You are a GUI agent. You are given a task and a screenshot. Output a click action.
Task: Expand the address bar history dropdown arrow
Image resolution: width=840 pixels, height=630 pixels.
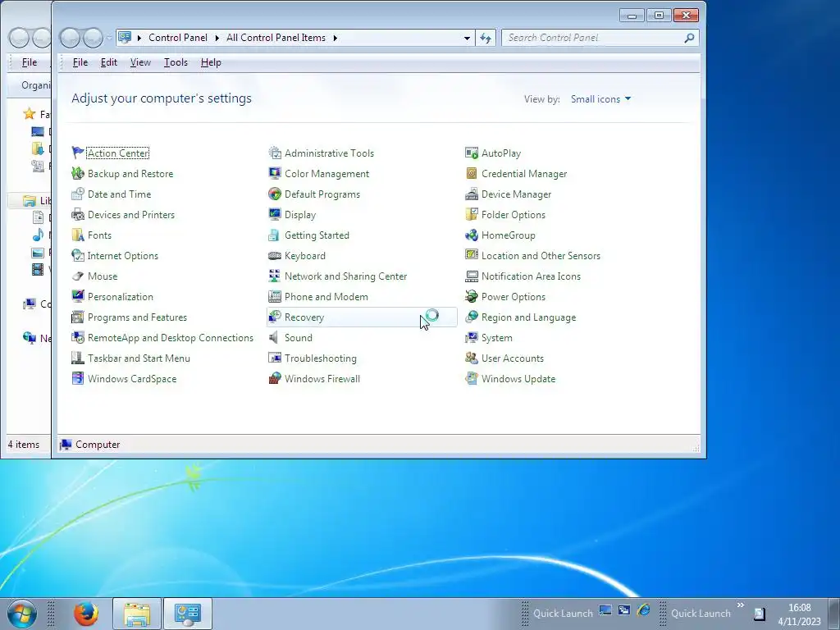coord(467,38)
